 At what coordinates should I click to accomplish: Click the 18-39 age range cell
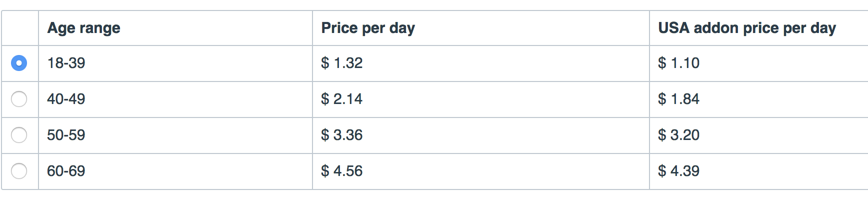coord(175,63)
